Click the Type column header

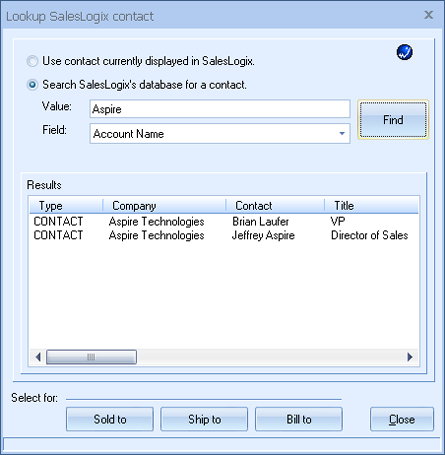[66, 205]
